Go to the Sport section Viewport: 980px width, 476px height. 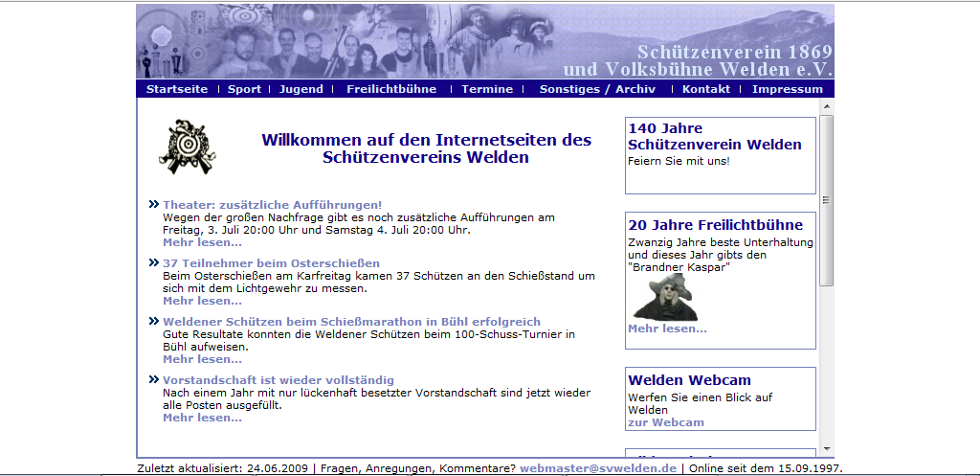244,89
